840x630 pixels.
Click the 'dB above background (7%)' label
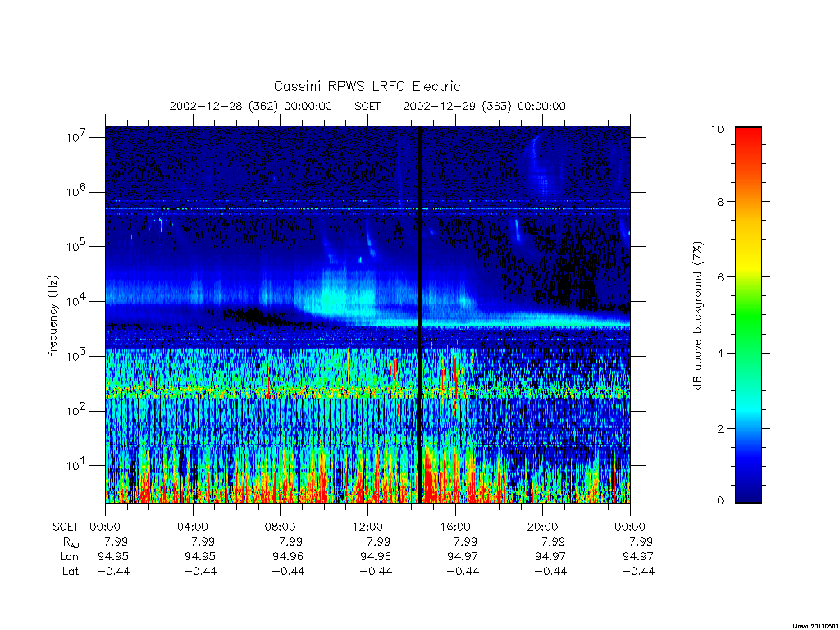point(697,316)
